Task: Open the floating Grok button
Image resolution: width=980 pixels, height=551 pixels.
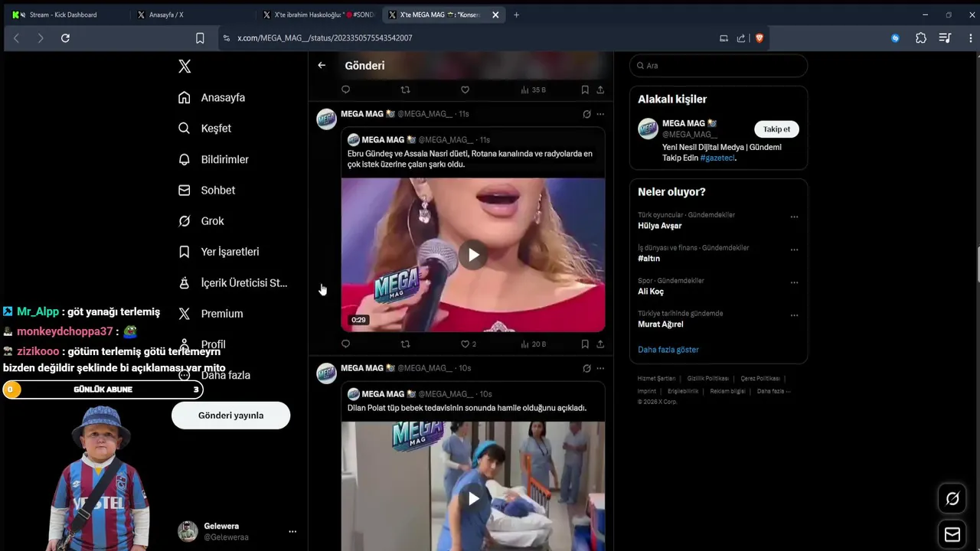Action: pos(952,499)
